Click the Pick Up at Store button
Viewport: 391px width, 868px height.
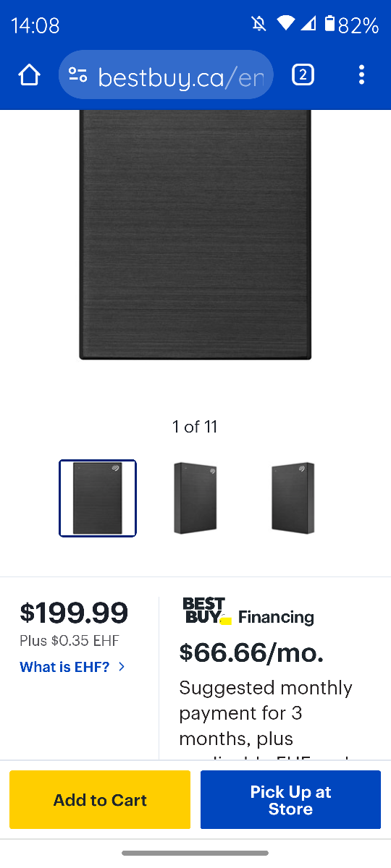[x=290, y=800]
